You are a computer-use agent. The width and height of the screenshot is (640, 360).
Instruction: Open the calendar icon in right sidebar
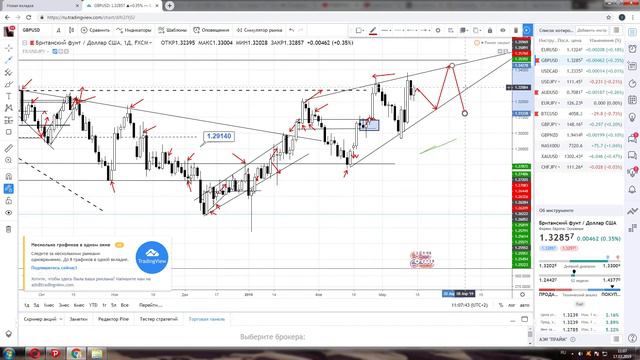pos(632,100)
